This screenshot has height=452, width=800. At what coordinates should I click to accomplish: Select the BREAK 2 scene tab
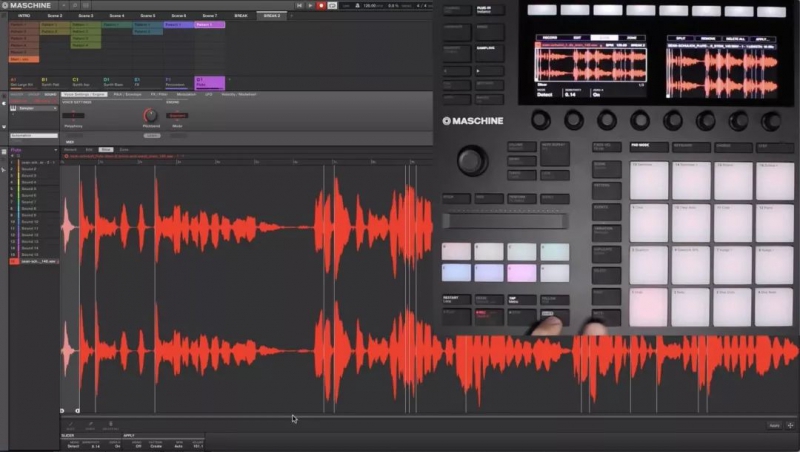coord(271,16)
